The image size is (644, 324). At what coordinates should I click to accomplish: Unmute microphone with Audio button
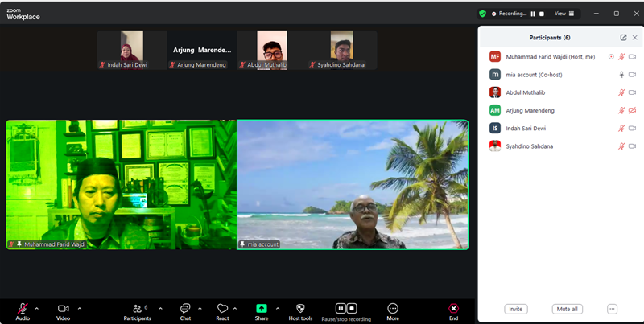[23, 312]
